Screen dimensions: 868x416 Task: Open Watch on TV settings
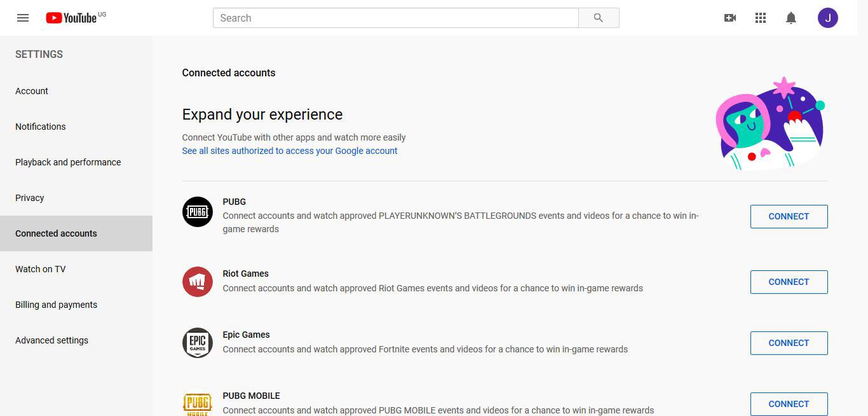[x=40, y=268]
